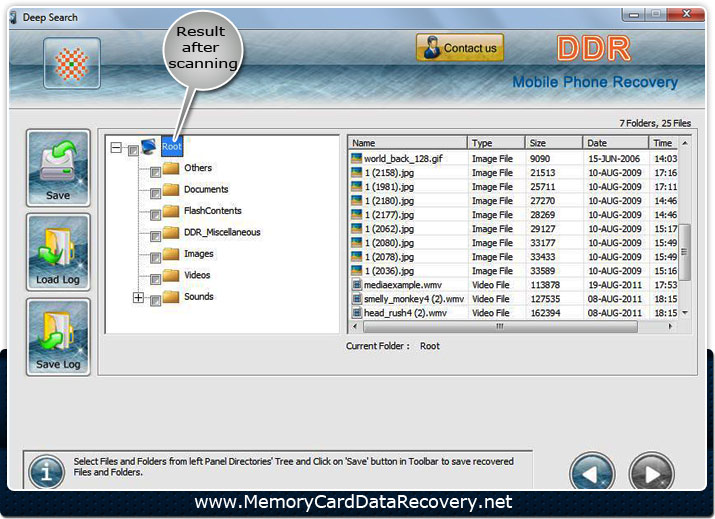Click the world_back_128.gif file icon
This screenshot has height=519, width=715.
[356, 158]
